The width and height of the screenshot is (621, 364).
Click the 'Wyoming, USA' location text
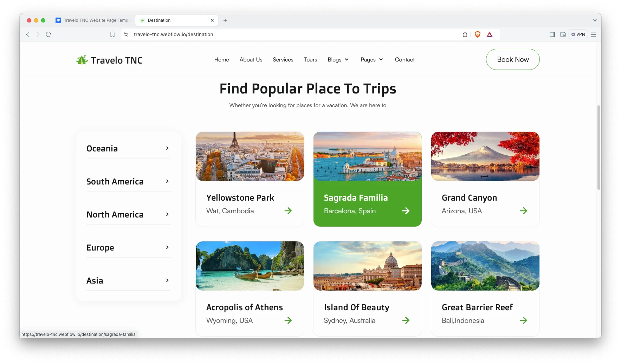click(x=229, y=320)
